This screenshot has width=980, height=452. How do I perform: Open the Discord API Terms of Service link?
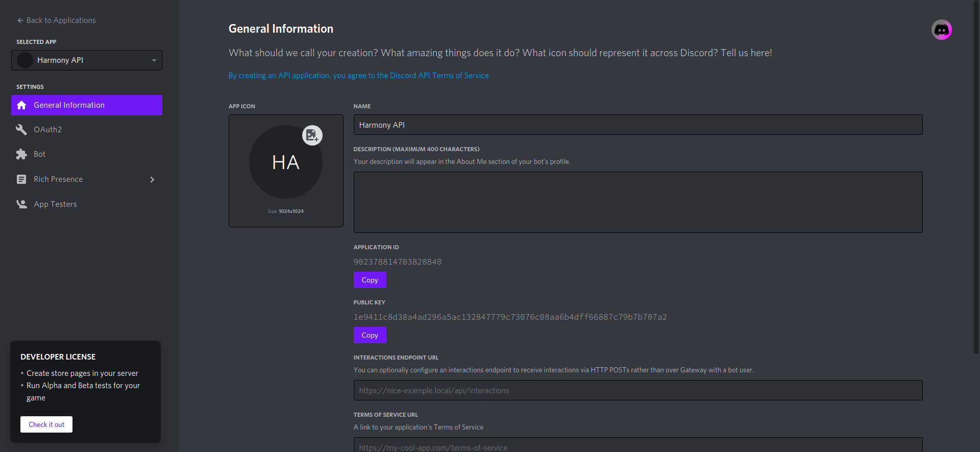pyautogui.click(x=358, y=76)
